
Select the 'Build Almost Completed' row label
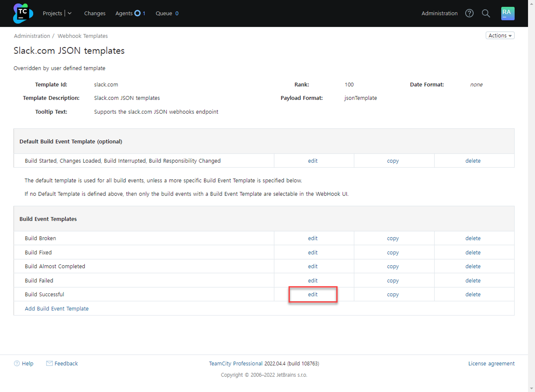click(x=55, y=266)
